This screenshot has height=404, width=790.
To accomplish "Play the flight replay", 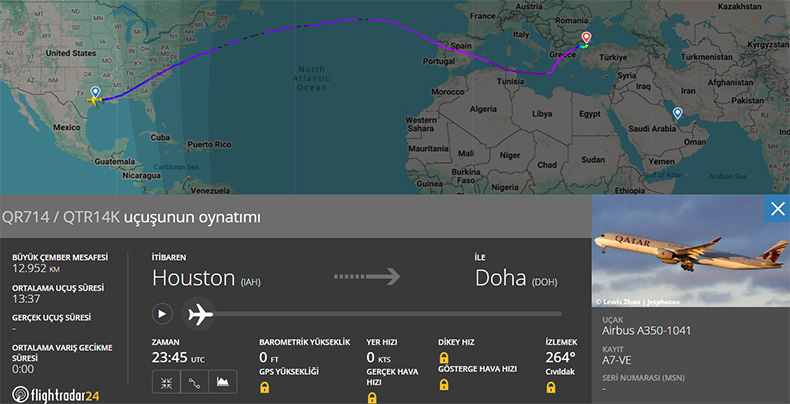I will pos(162,314).
